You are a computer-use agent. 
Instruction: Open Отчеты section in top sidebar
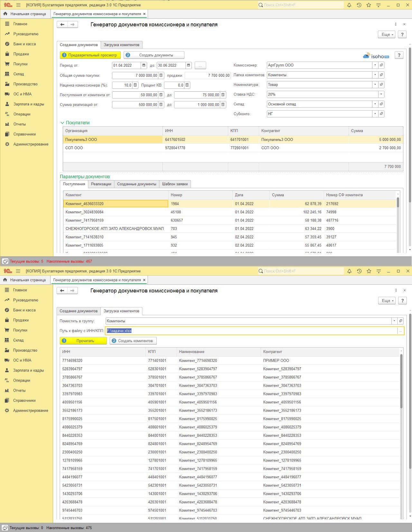[x=19, y=124]
